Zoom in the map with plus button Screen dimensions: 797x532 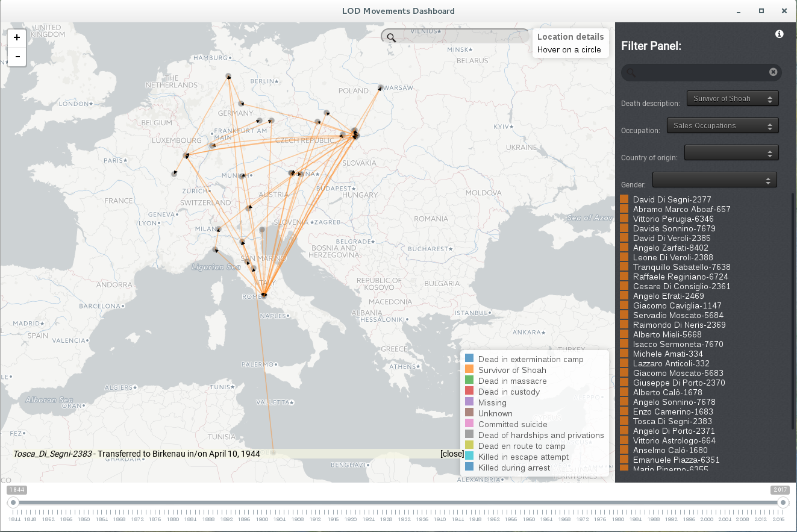(17, 37)
